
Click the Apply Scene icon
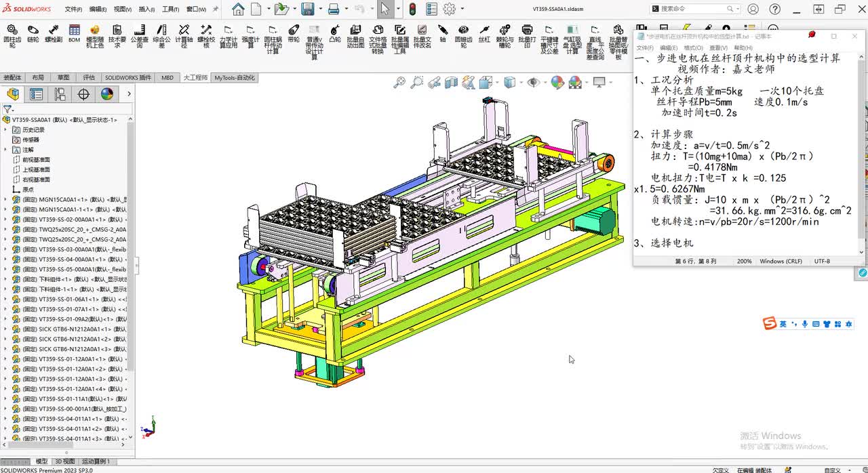tap(576, 82)
